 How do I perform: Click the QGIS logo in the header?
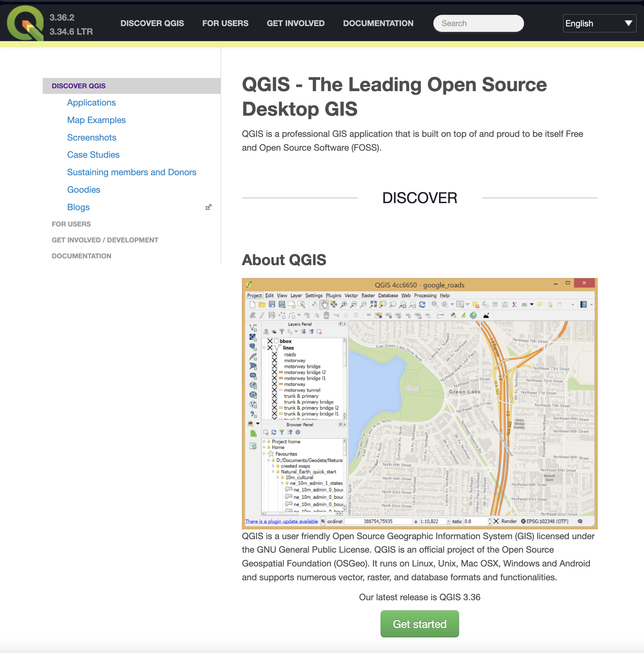[25, 23]
